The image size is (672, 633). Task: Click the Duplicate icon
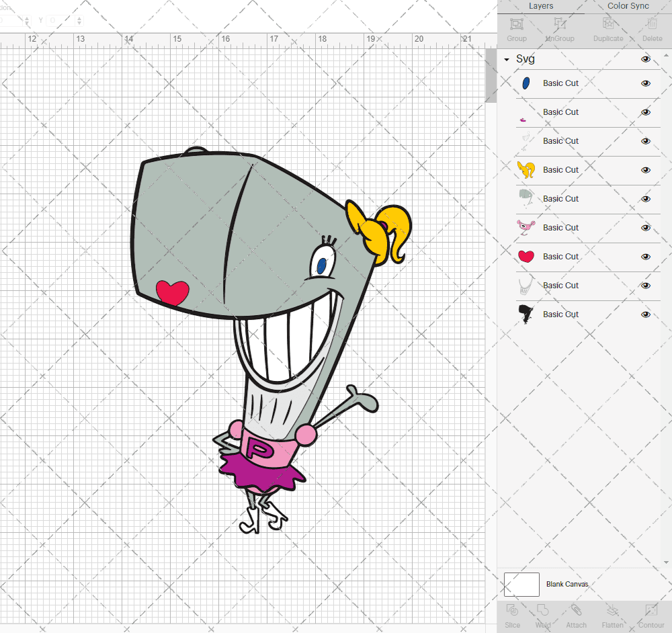coord(607,24)
